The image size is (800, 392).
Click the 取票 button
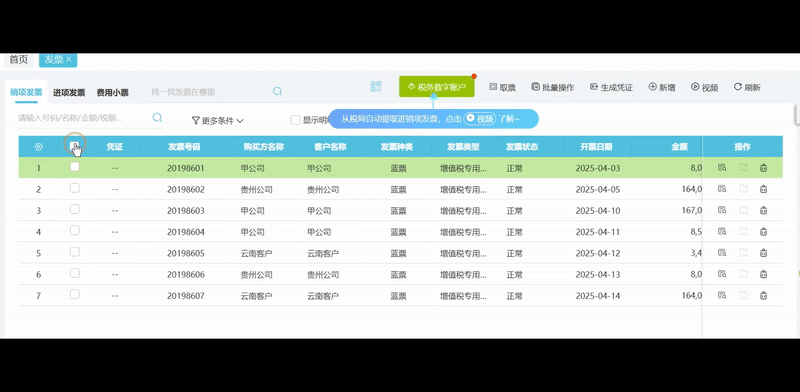[x=502, y=87]
